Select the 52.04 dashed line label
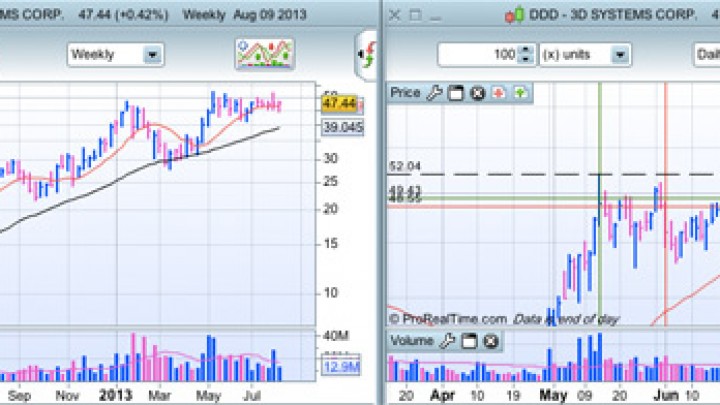Viewport: 720px width, 405px height. click(405, 166)
